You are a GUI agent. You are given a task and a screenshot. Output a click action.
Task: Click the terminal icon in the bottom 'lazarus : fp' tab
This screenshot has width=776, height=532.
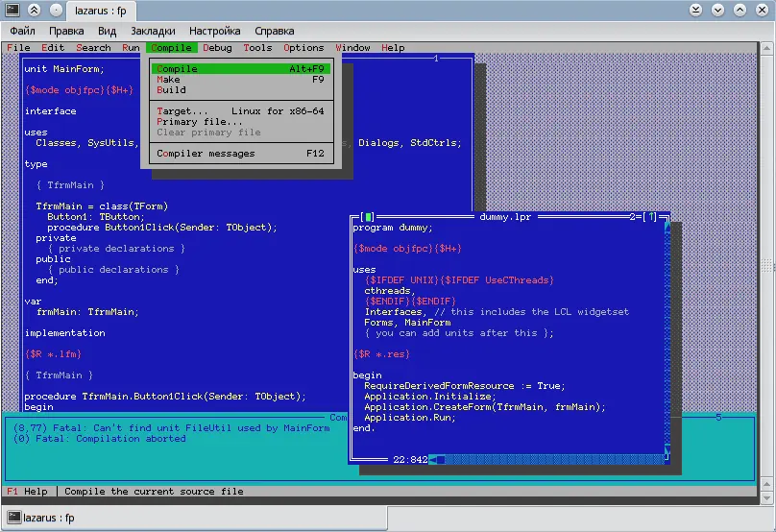coord(13,518)
